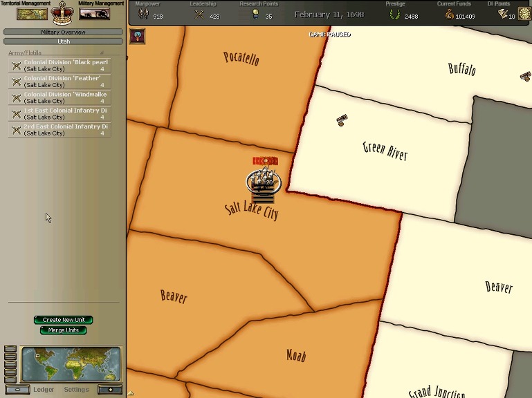532x398 pixels.
Task: Click swords icon of 'Feather' division
Action: [17, 82]
